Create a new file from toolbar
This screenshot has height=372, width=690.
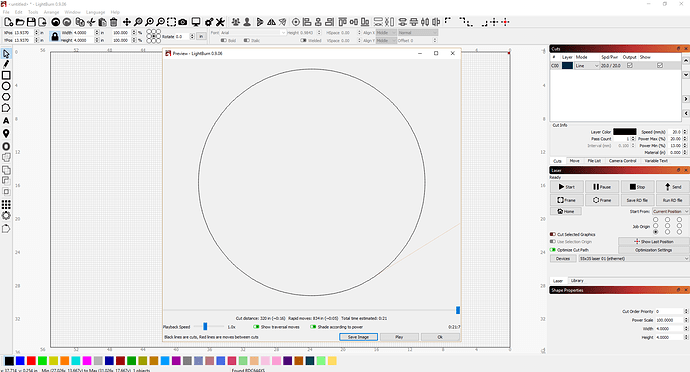(x=8, y=22)
